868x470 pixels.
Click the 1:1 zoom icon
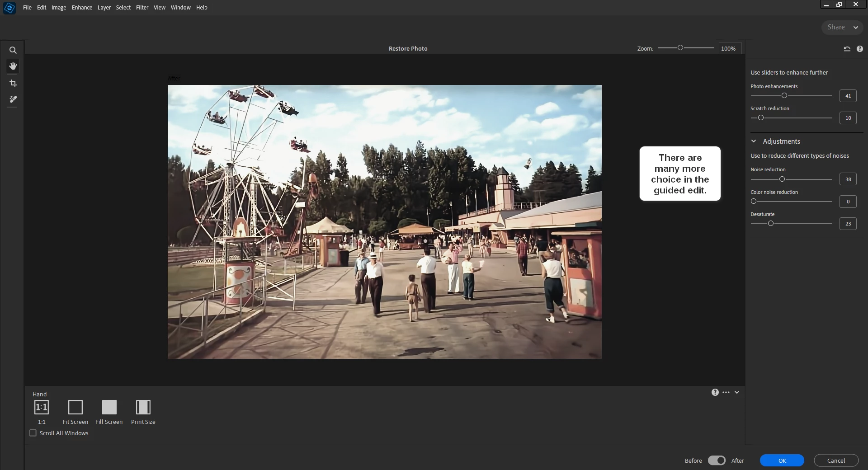point(42,407)
